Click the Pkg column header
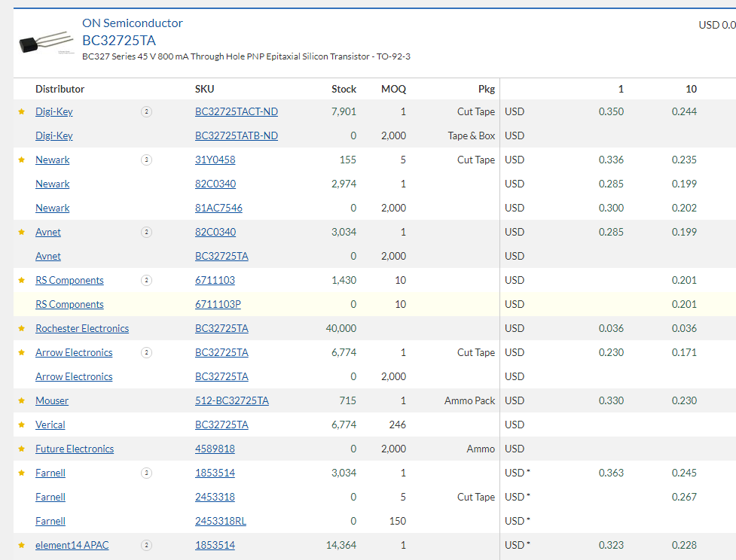The height and width of the screenshot is (560, 736). [x=487, y=89]
